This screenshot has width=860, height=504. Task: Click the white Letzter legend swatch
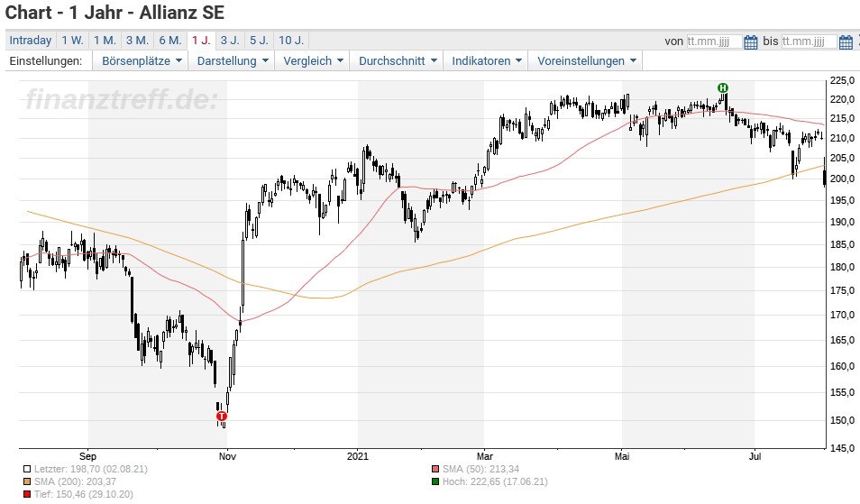27,470
